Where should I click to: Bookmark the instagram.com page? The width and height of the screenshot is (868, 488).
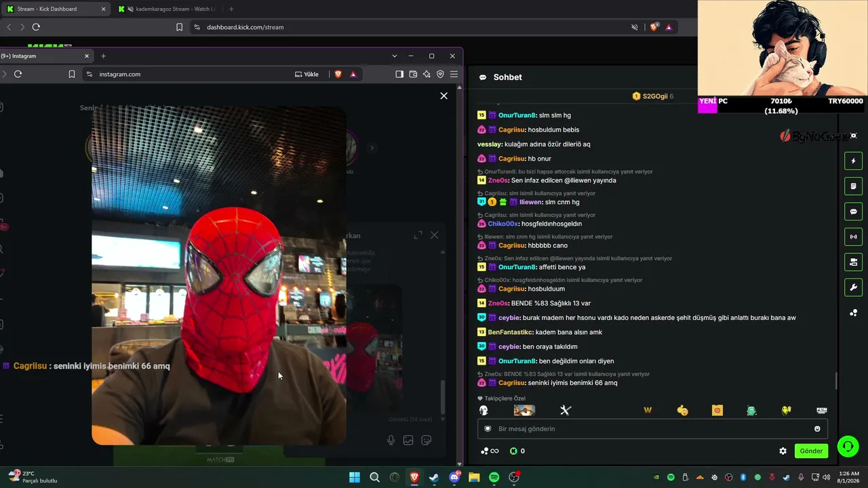(72, 74)
